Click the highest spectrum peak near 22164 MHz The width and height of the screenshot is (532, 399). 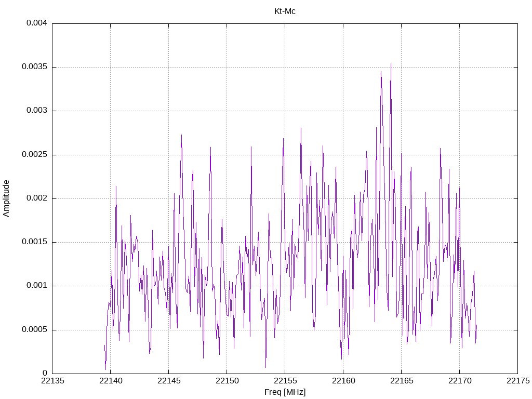coord(391,64)
